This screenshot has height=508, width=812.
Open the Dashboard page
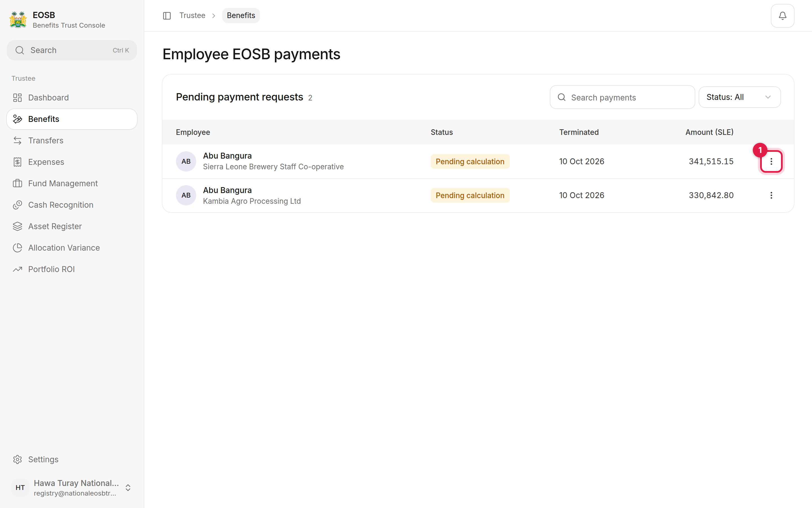72,98
